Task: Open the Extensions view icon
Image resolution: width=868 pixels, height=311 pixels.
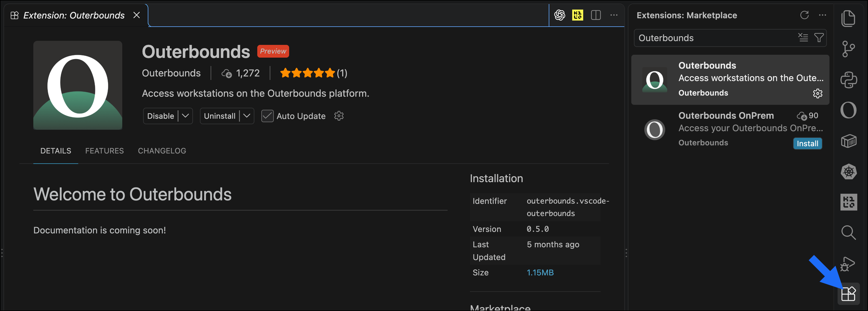Action: [x=848, y=294]
